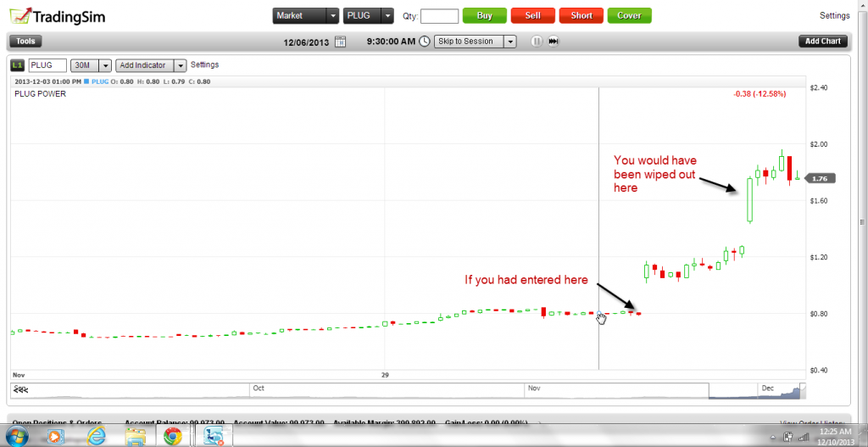Screen dimensions: 868x447
Task: Click the green L1 chart indicator icon
Action: pyautogui.click(x=17, y=64)
